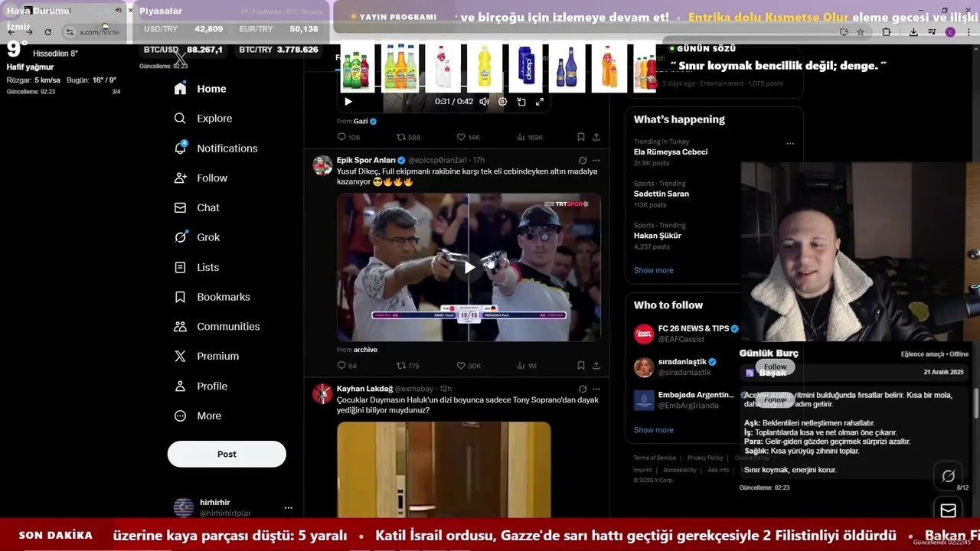Open Premium in the sidebar
Viewport: 980px width, 551px height.
pos(207,357)
